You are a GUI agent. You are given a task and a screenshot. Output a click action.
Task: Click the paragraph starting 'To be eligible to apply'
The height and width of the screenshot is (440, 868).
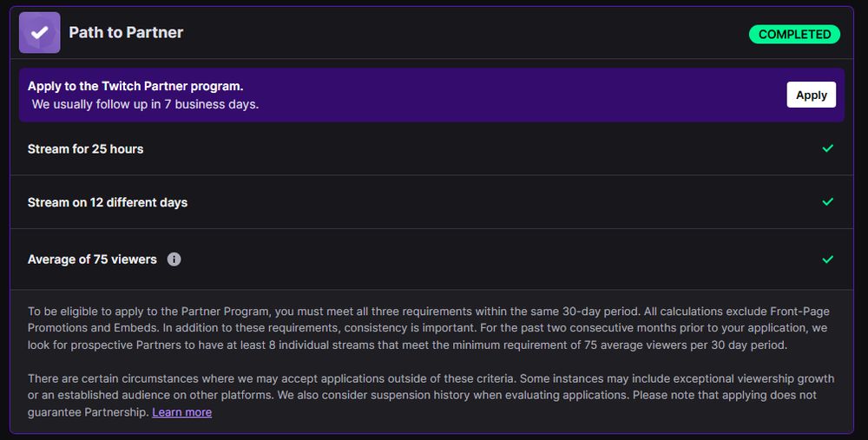429,328
